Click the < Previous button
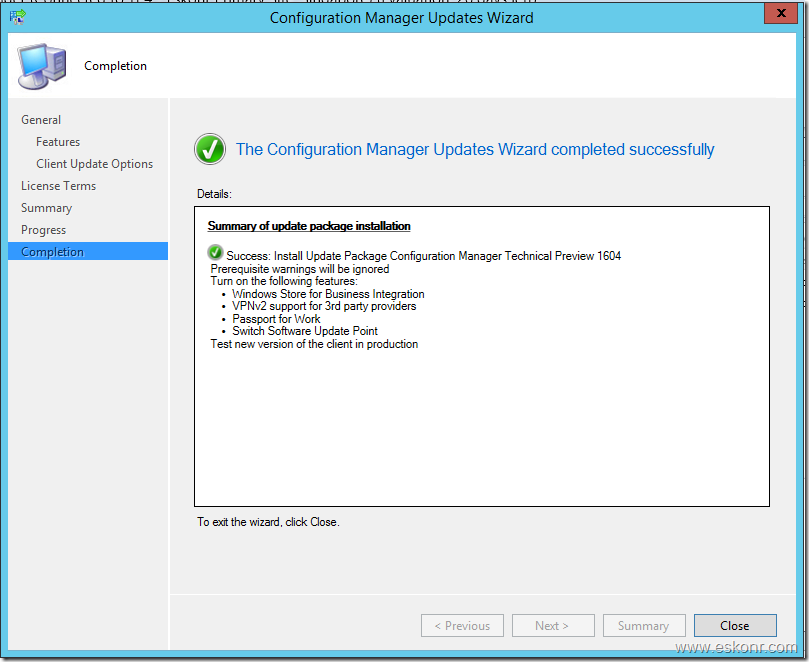 [x=462, y=626]
